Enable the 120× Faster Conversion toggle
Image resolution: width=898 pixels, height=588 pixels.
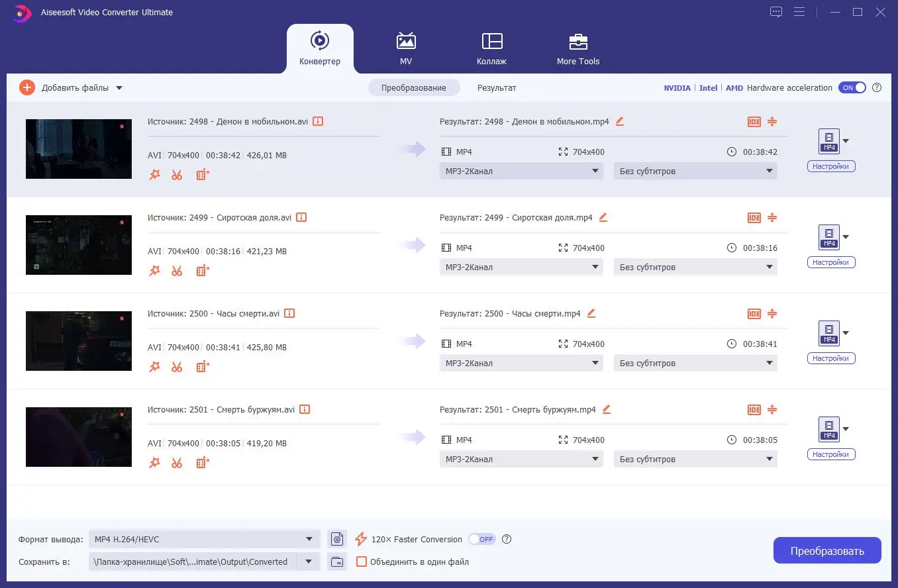click(x=481, y=539)
